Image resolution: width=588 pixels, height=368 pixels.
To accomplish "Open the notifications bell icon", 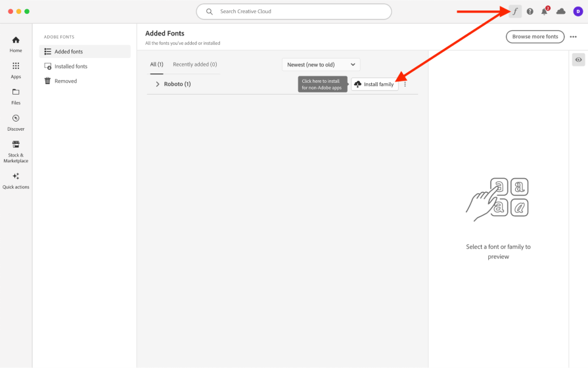I will [545, 11].
